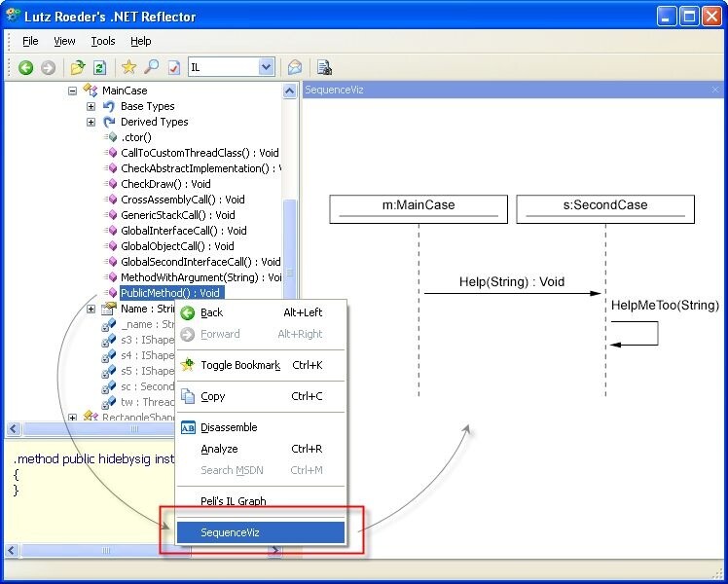This screenshot has width=728, height=584.
Task: Click the AB icon beside Disassemble
Action: tap(188, 427)
